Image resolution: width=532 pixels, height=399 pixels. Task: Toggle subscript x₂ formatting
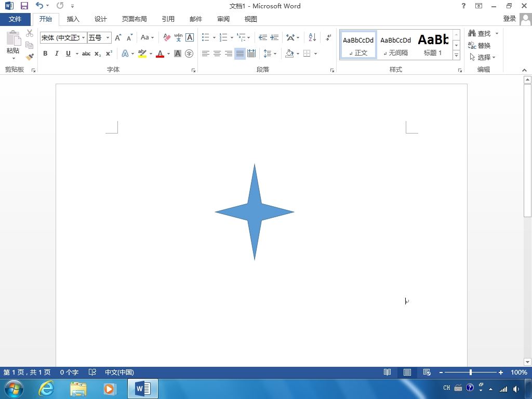[98, 54]
